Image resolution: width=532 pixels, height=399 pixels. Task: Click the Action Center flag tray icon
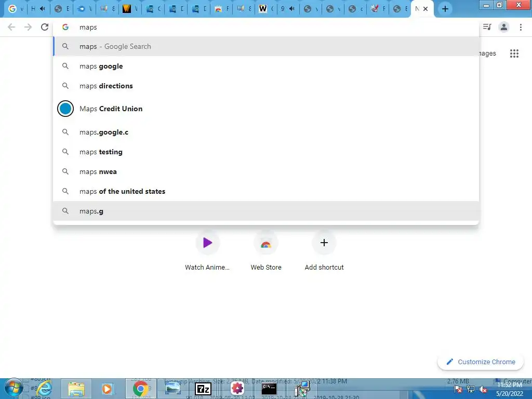pos(458,389)
